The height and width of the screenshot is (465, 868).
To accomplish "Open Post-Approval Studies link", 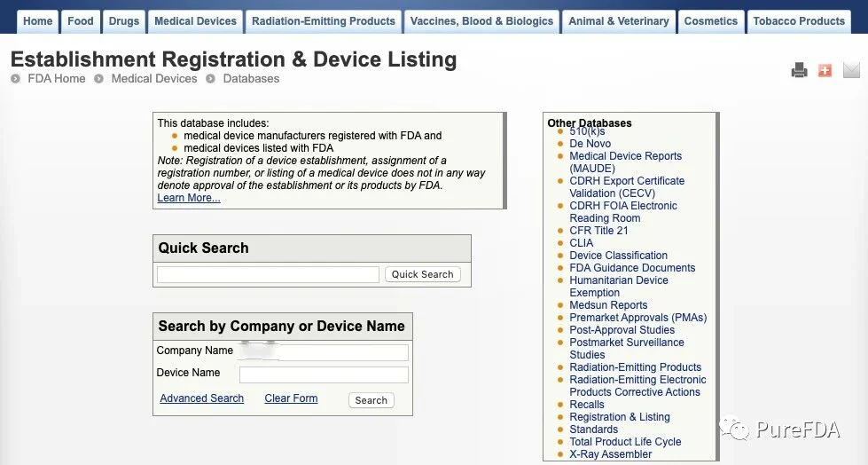I will [x=622, y=330].
